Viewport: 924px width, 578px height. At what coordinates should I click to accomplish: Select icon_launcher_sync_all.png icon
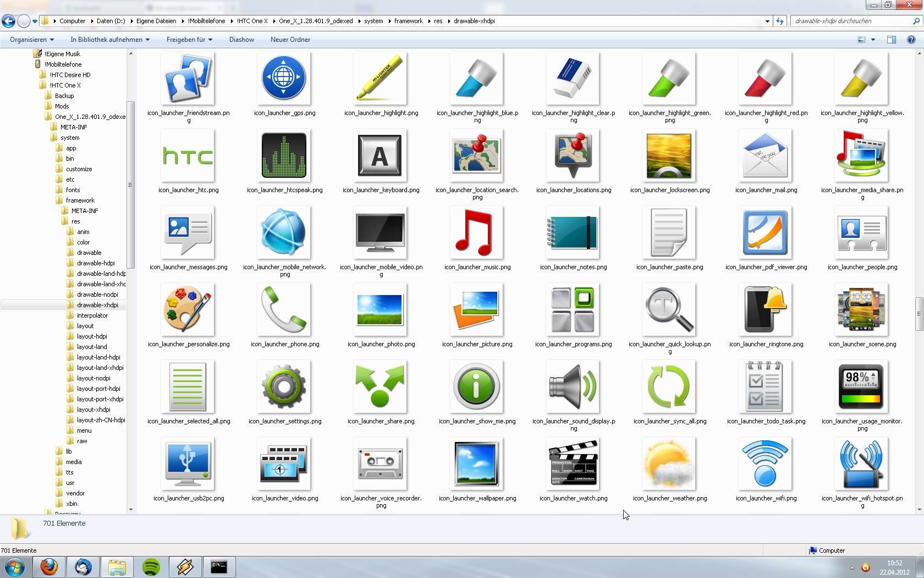(669, 386)
